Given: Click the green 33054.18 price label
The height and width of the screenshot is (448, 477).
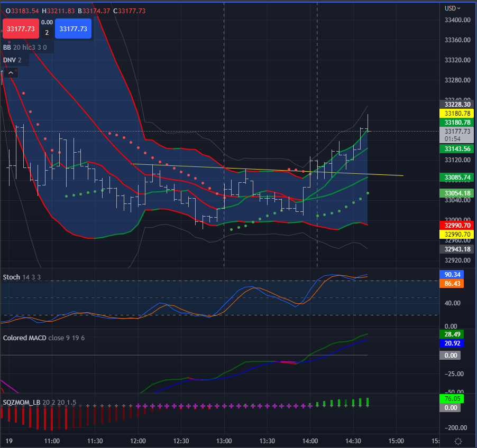Looking at the screenshot, I should 457,193.
